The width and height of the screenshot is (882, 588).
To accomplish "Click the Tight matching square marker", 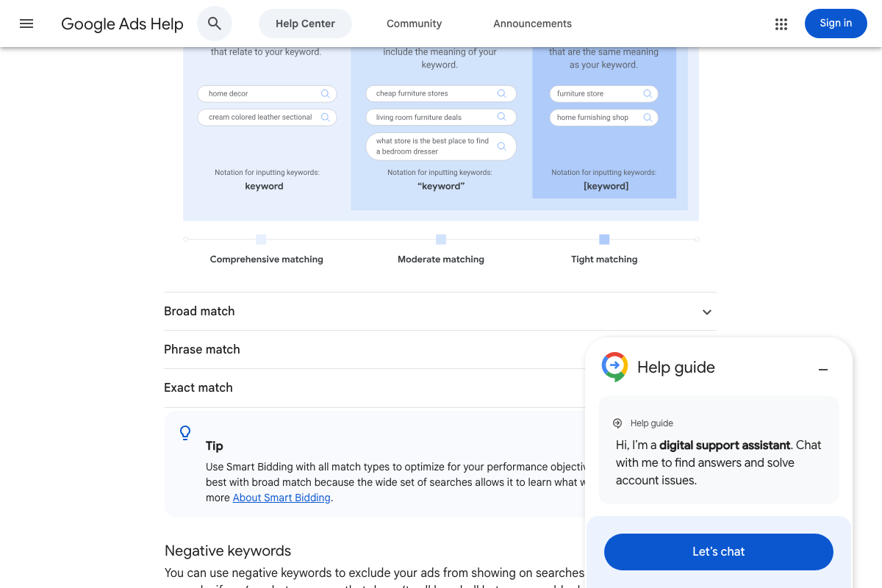I will pyautogui.click(x=604, y=240).
